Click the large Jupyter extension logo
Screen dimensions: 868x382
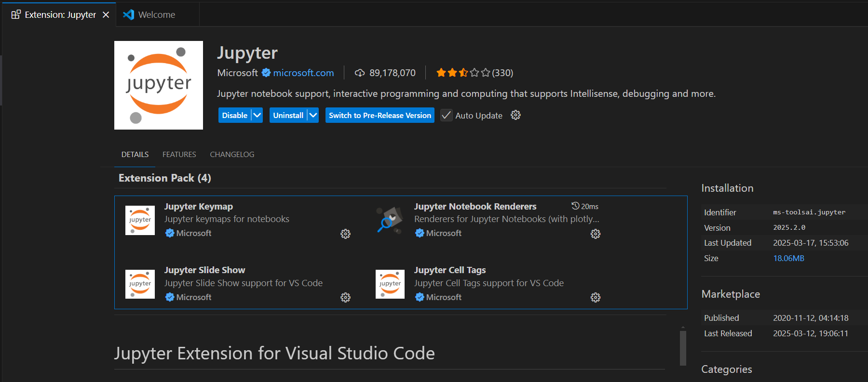[x=159, y=85]
